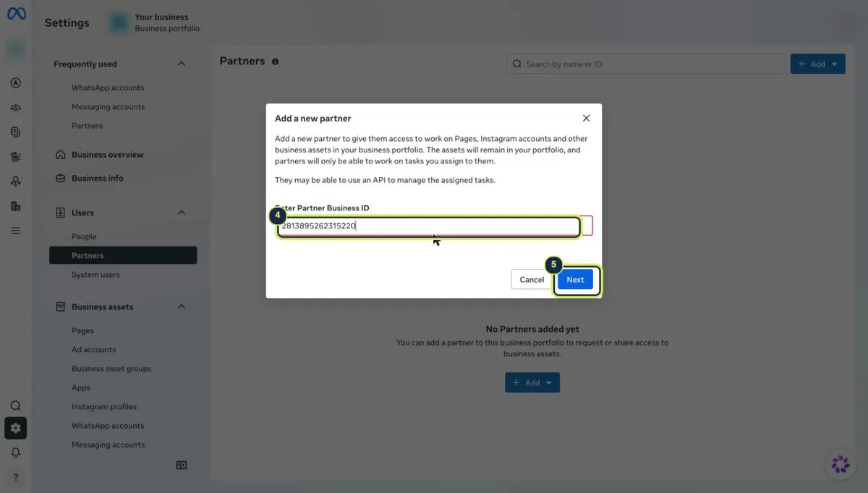Click the Next button
This screenshot has height=493, width=868.
point(575,280)
